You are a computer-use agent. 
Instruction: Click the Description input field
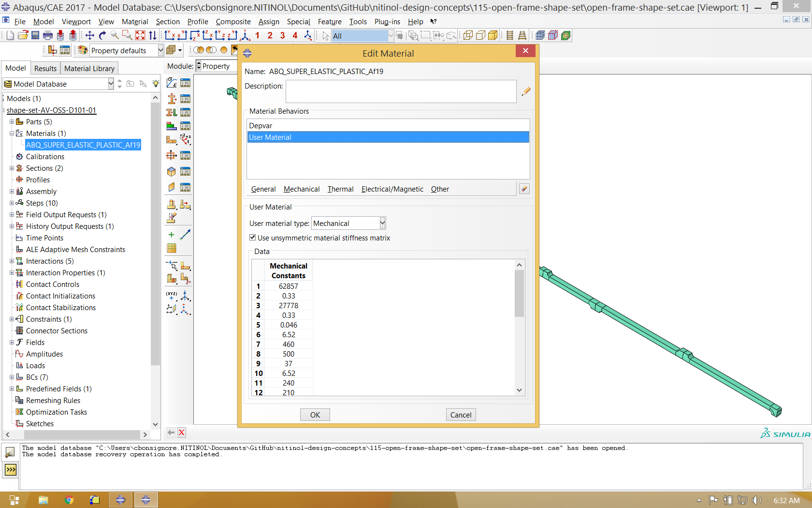coord(401,91)
